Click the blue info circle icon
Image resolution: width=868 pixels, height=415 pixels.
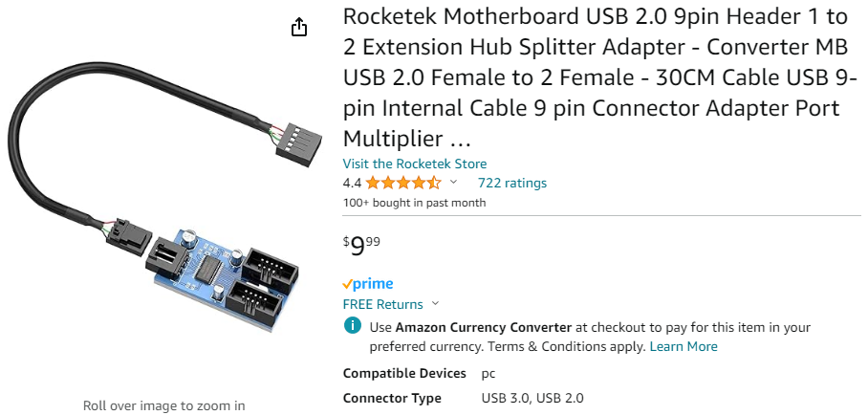click(352, 325)
